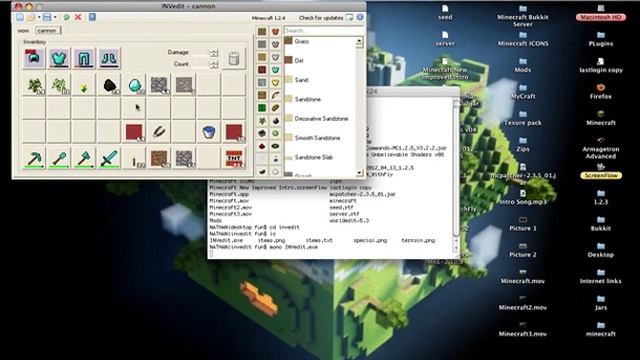This screenshot has height=360, width=640.
Task: Select the diamond axe hotbar item
Action: point(84,158)
